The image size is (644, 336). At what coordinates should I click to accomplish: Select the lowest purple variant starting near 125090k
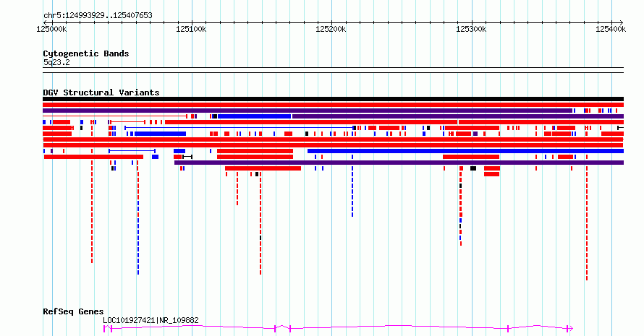(399, 163)
